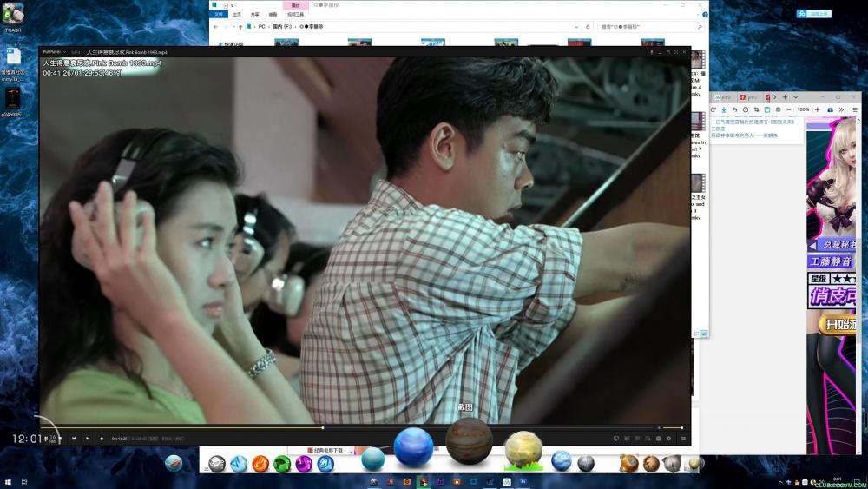The image size is (868, 489).
Task: Show more browser toolbar items chevron
Action: 841,109
